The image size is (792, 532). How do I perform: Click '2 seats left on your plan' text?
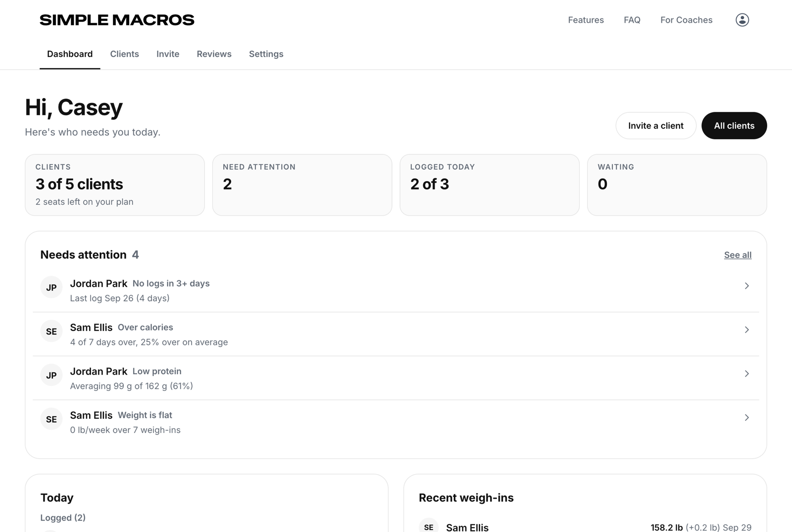pos(85,202)
